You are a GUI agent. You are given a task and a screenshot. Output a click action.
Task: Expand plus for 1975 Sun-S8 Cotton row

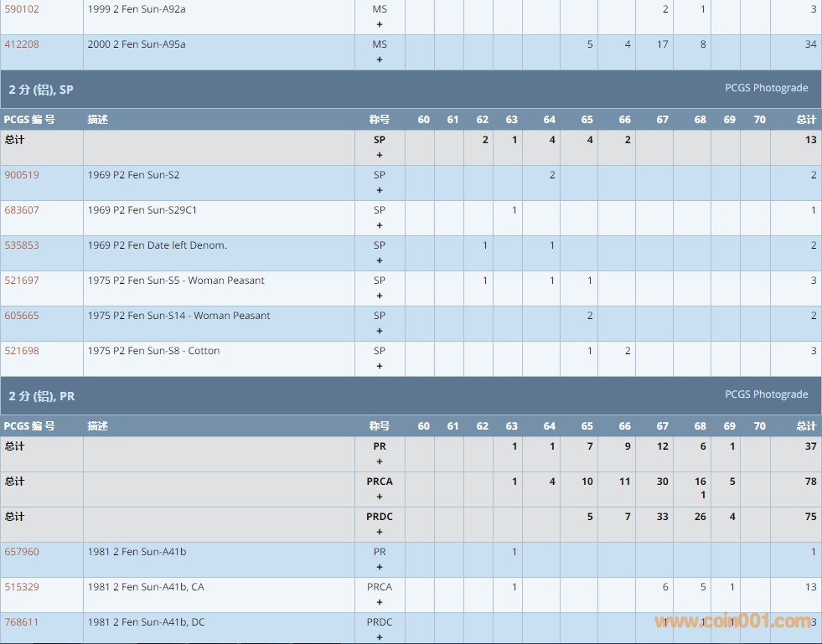(380, 366)
